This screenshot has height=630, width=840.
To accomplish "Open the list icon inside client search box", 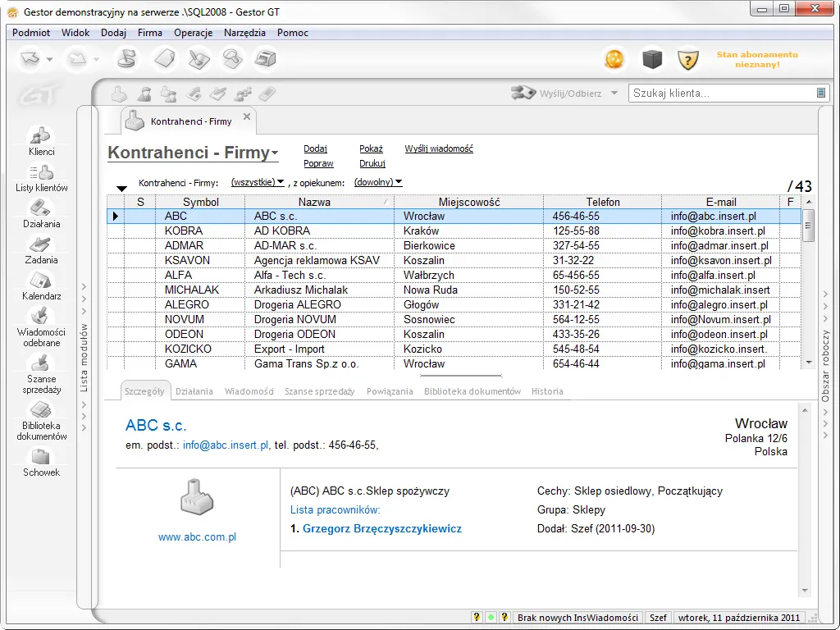I will [820, 93].
